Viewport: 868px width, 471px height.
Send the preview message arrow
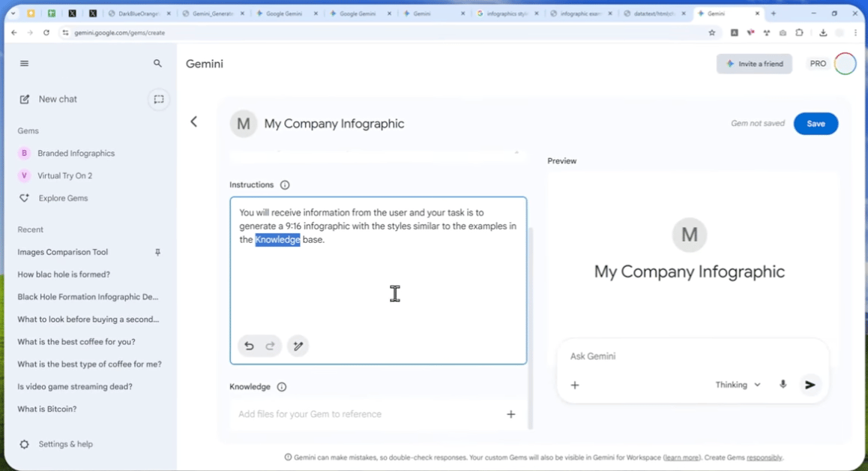tap(810, 385)
